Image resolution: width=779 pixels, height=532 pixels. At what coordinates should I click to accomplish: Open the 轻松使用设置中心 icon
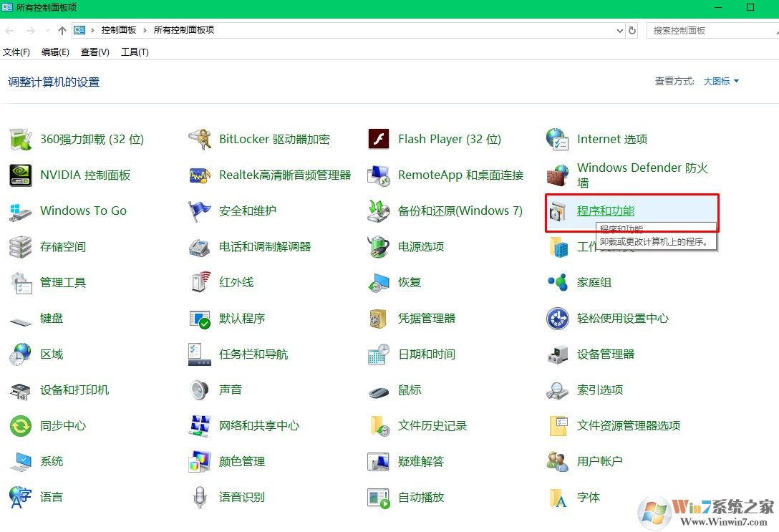coord(558,319)
